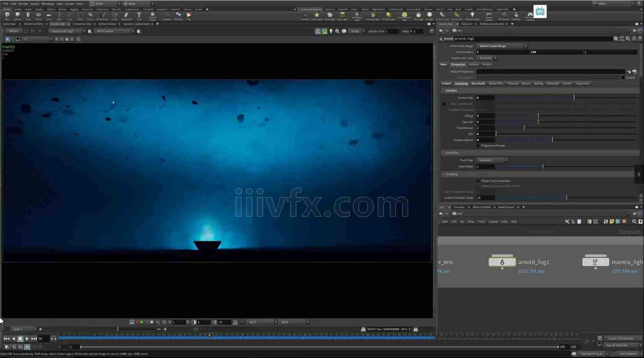Adjust the Camera (AA) slider
Image resolution: width=644 pixels, height=358 pixels.
567,97
